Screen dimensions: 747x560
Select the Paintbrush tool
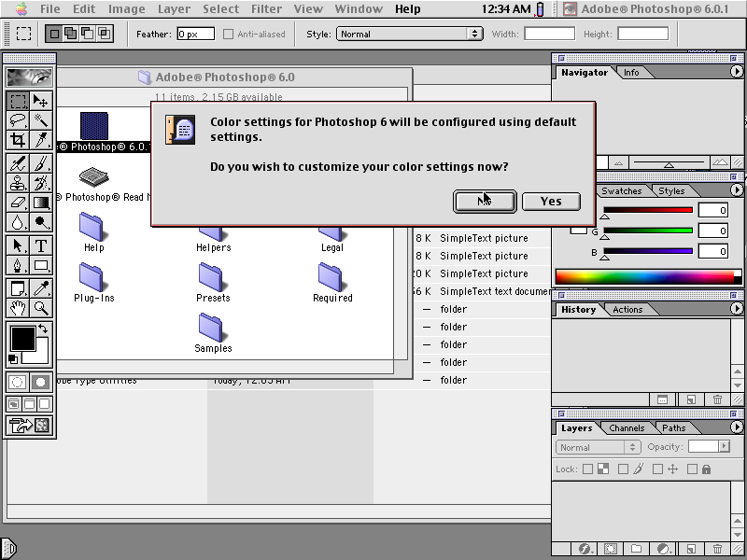click(x=41, y=164)
